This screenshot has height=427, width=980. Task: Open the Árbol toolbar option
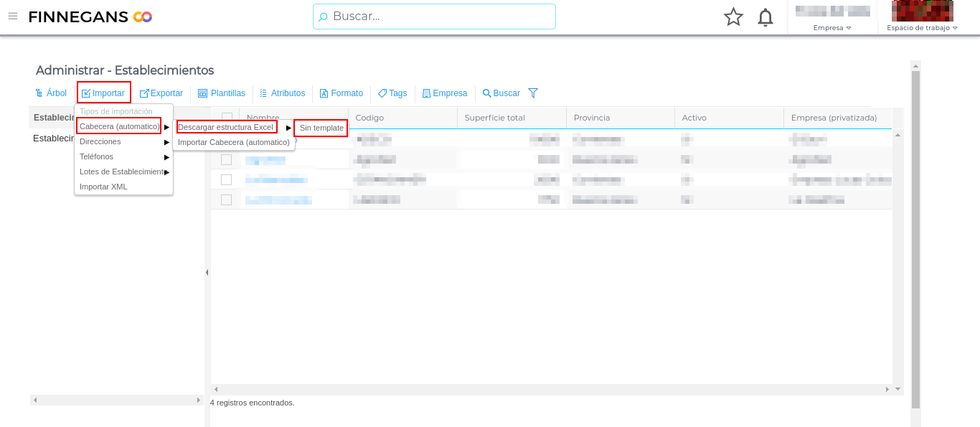pos(51,93)
